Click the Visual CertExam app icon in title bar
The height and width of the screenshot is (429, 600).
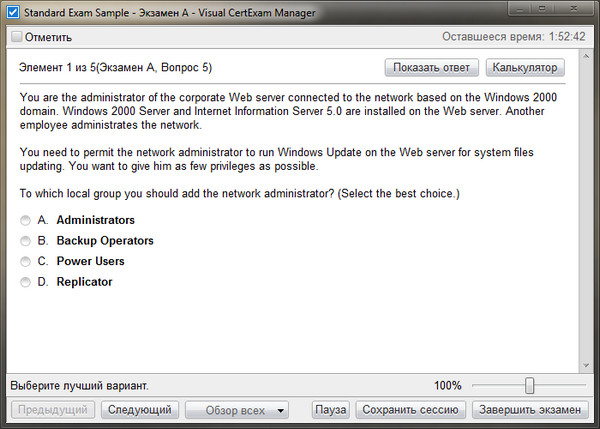tap(13, 13)
